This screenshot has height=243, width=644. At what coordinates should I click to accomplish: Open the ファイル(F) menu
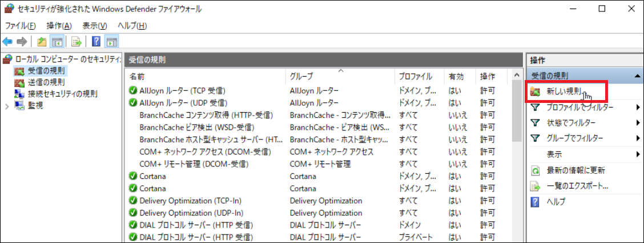click(21, 26)
